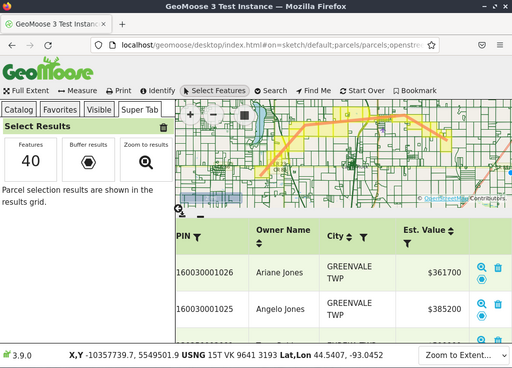Click owner name Ariane Jones
512x368 pixels.
[279, 273]
